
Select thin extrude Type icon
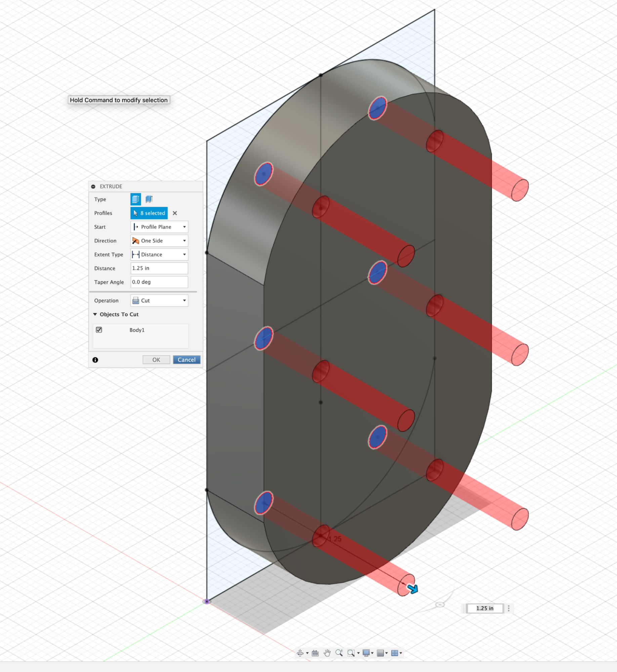pos(149,199)
